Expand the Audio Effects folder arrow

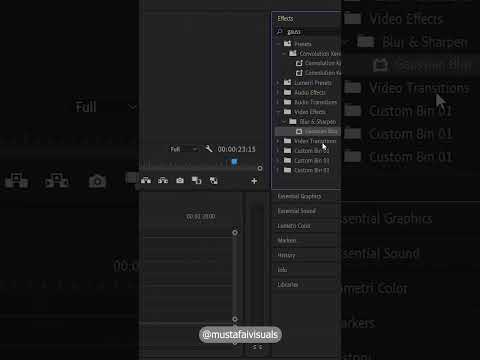(x=278, y=93)
